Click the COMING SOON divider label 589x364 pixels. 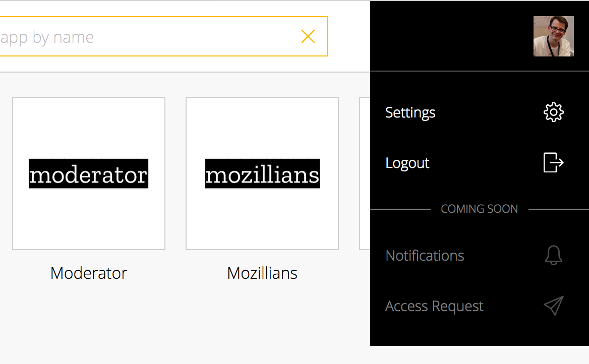479,209
